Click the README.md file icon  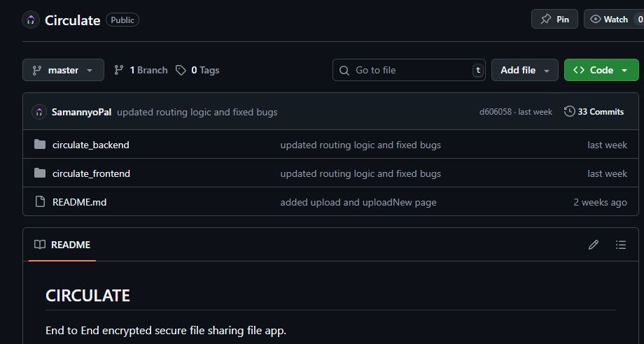[x=40, y=202]
